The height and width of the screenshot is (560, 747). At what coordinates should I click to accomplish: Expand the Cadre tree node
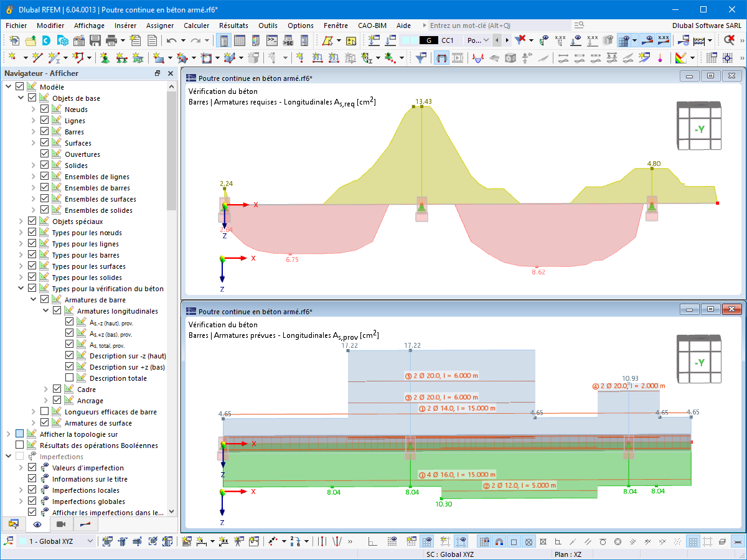pyautogui.click(x=46, y=390)
